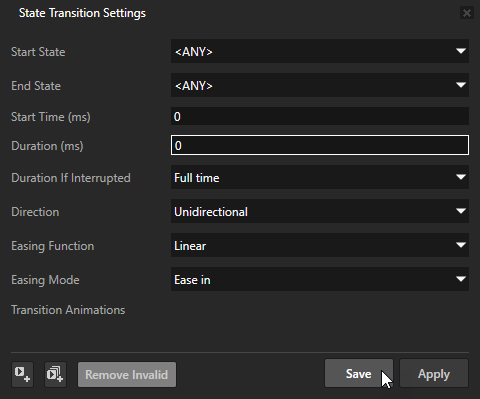Image resolution: width=480 pixels, height=399 pixels.
Task: Click the Transition Animations label
Action: pos(68,310)
